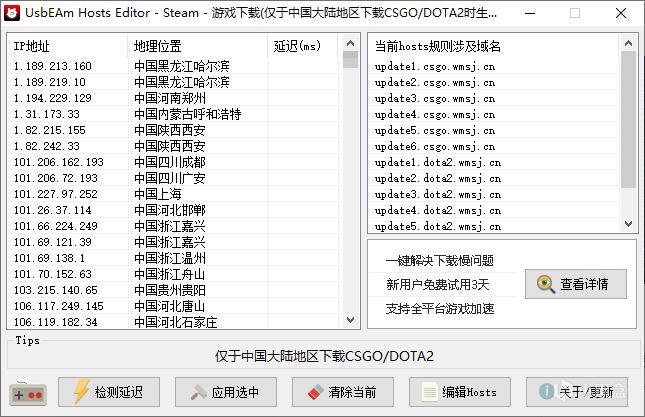This screenshot has height=417, width=645.
Task: Click the 检测延迟 latency test button
Action: pos(109,392)
